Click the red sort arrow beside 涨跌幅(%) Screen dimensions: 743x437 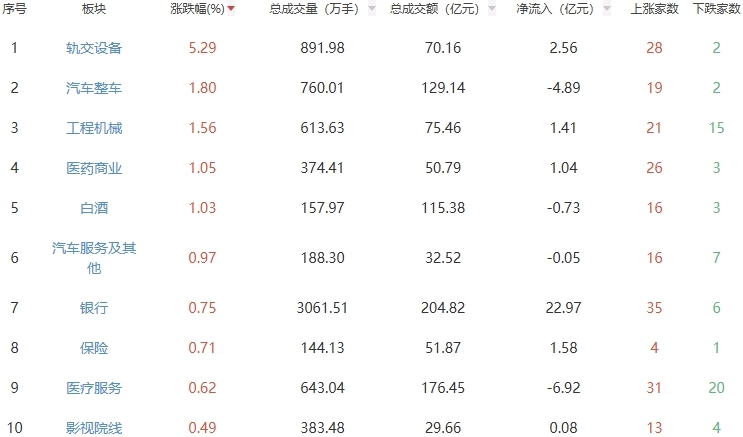pyautogui.click(x=232, y=9)
